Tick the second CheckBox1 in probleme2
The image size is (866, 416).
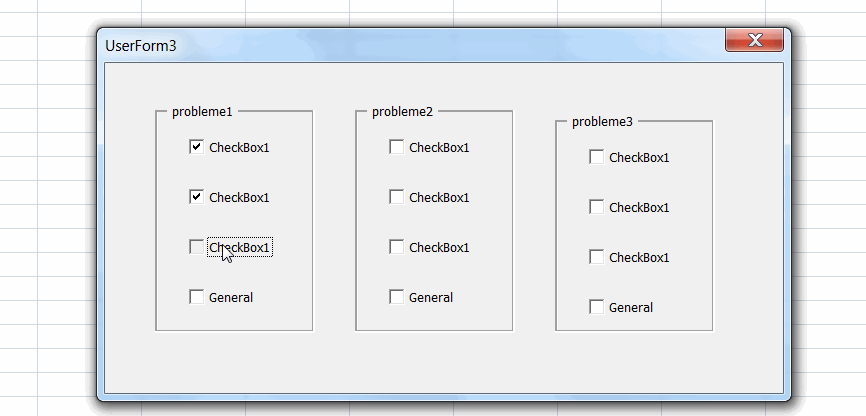coord(396,197)
